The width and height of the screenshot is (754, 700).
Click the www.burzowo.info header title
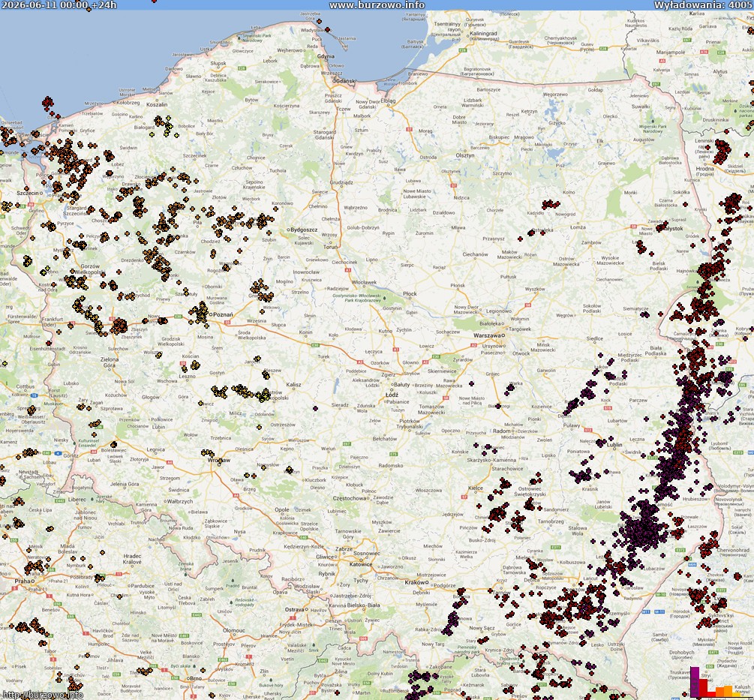[377, 5]
